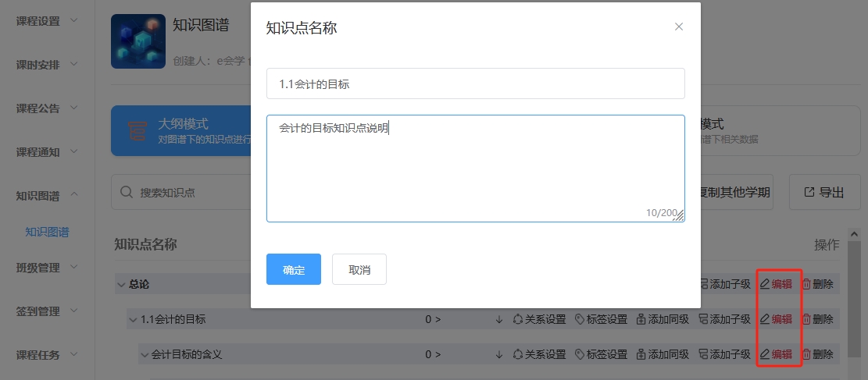Click the knowledge point name input field
The height and width of the screenshot is (380, 868).
[475, 83]
